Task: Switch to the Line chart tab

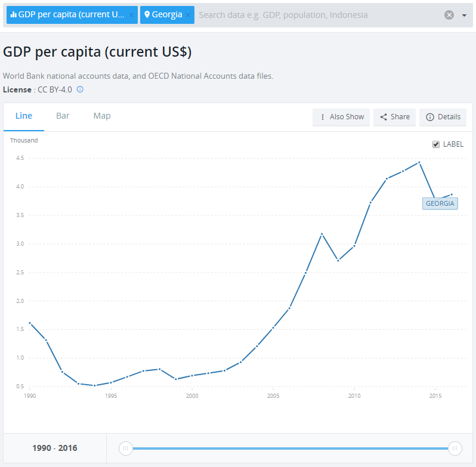Action: click(x=24, y=116)
